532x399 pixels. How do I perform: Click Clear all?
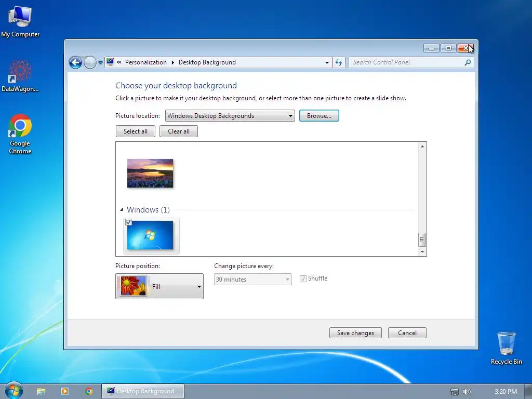pyautogui.click(x=179, y=131)
